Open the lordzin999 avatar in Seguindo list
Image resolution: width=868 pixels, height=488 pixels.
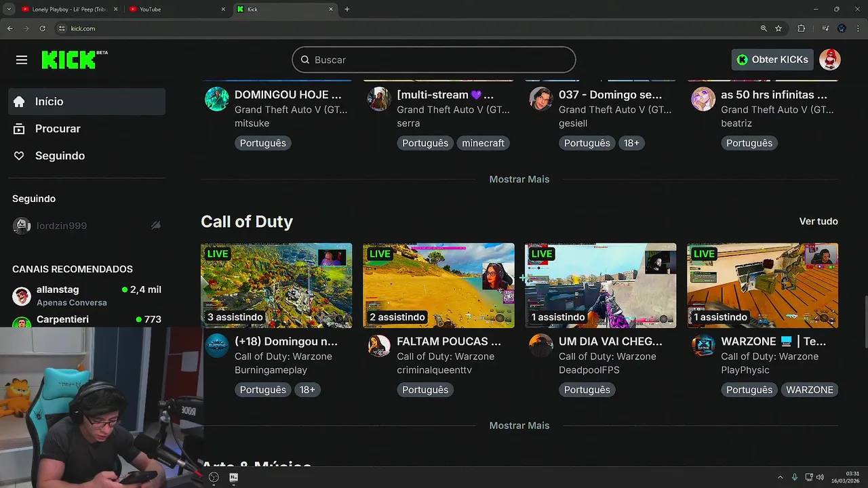[x=22, y=226]
